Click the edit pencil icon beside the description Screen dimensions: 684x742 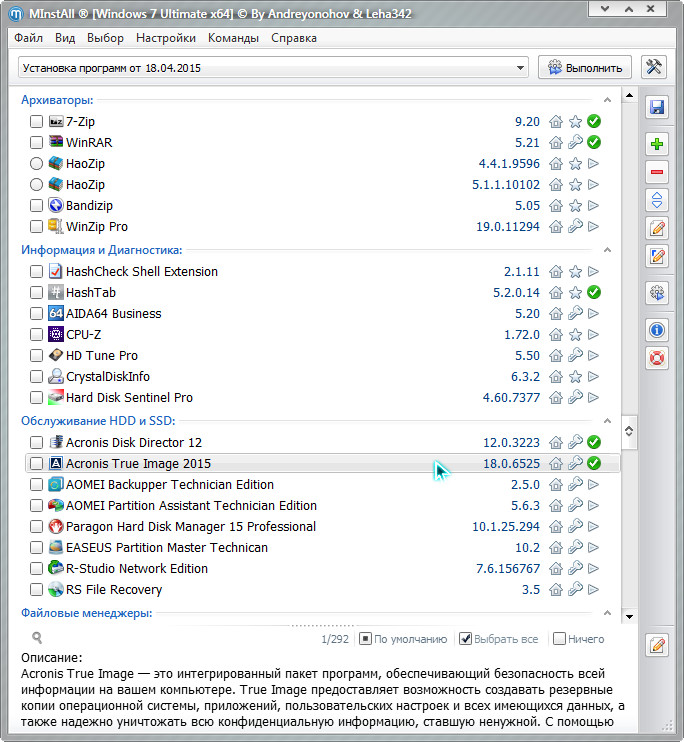(x=657, y=645)
